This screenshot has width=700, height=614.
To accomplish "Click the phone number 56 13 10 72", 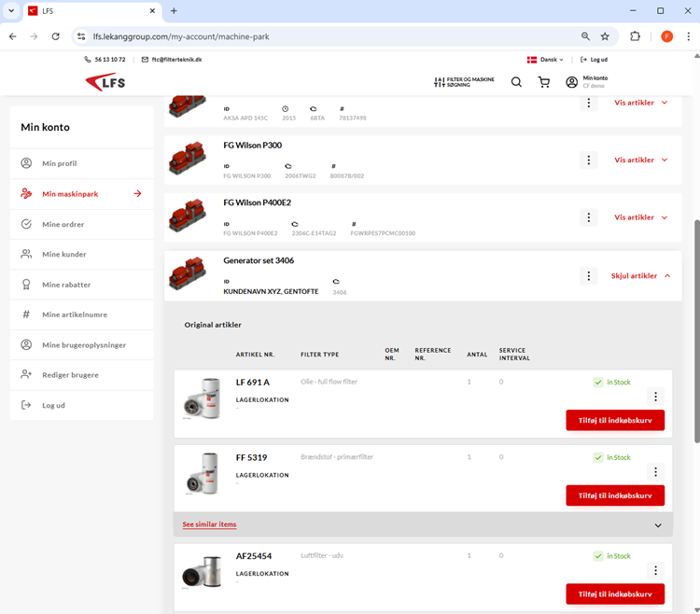I will click(x=110, y=60).
